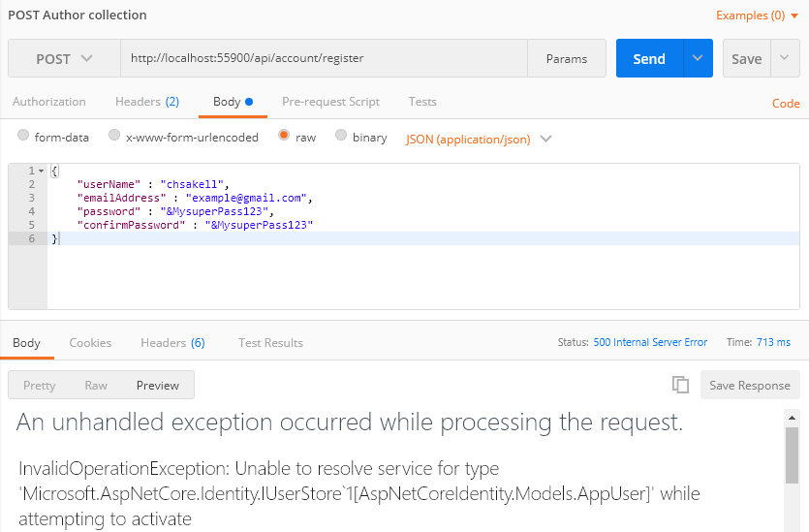Open the Save dropdown arrow
The image size is (809, 532).
[x=785, y=58]
